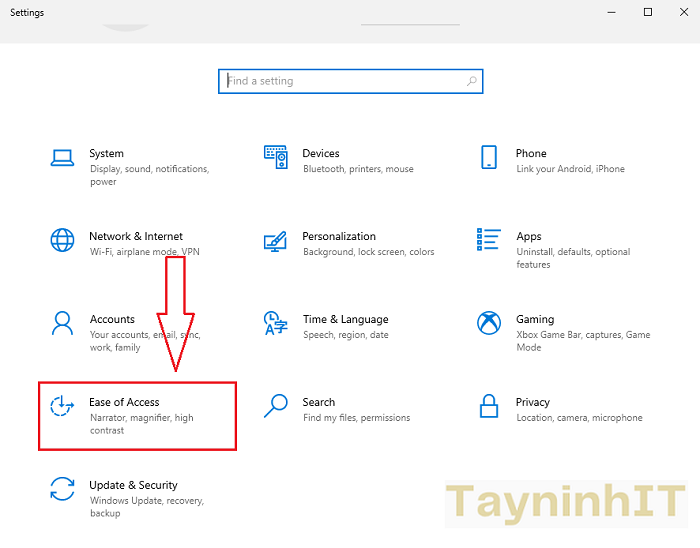700x548 pixels.
Task: Go to Update & Security label
Action: pyautogui.click(x=133, y=485)
